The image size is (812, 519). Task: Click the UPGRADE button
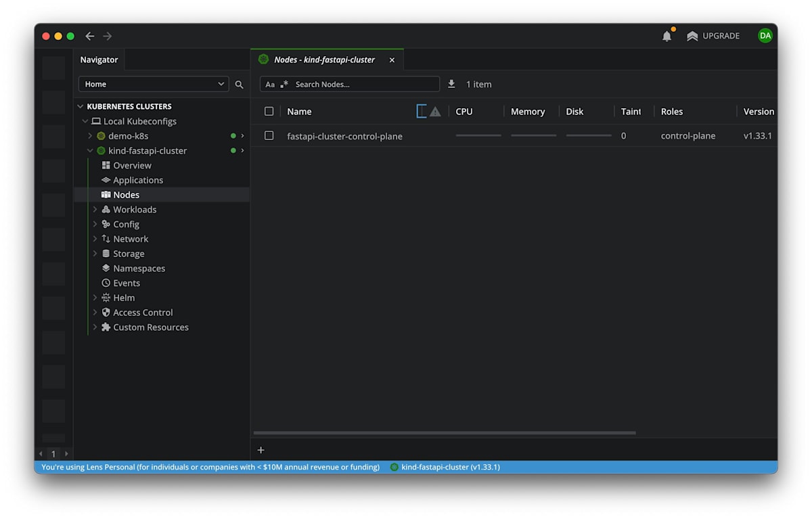coord(713,36)
